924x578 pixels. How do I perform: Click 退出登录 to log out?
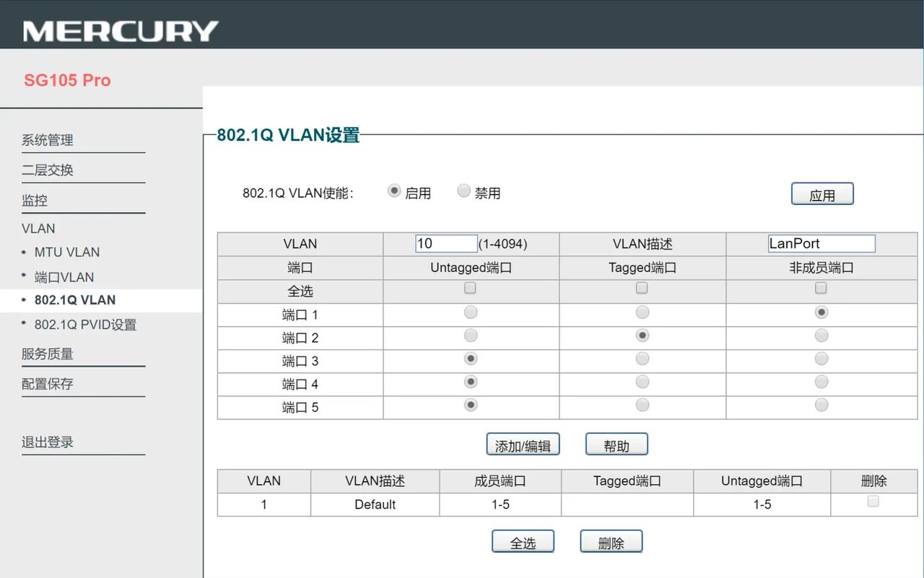tap(48, 442)
